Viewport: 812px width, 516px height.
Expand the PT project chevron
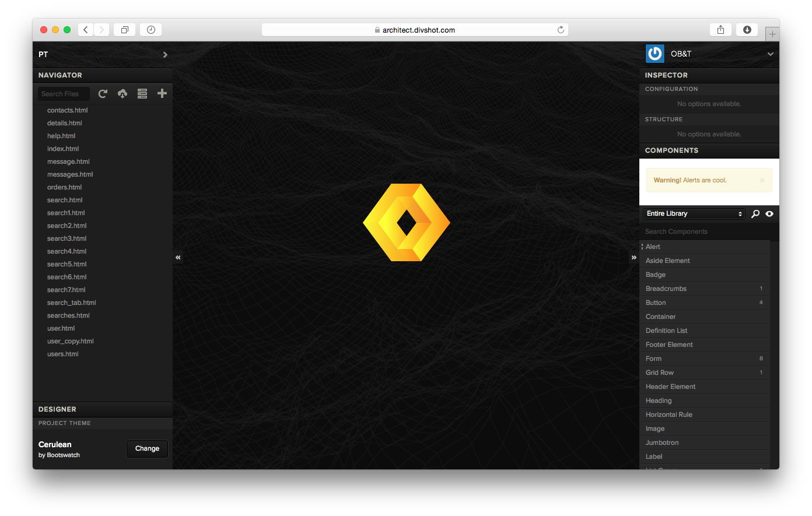pyautogui.click(x=165, y=55)
